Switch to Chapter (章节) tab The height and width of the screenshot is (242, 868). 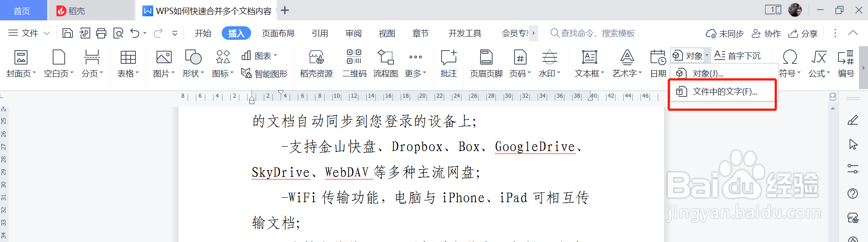(421, 33)
